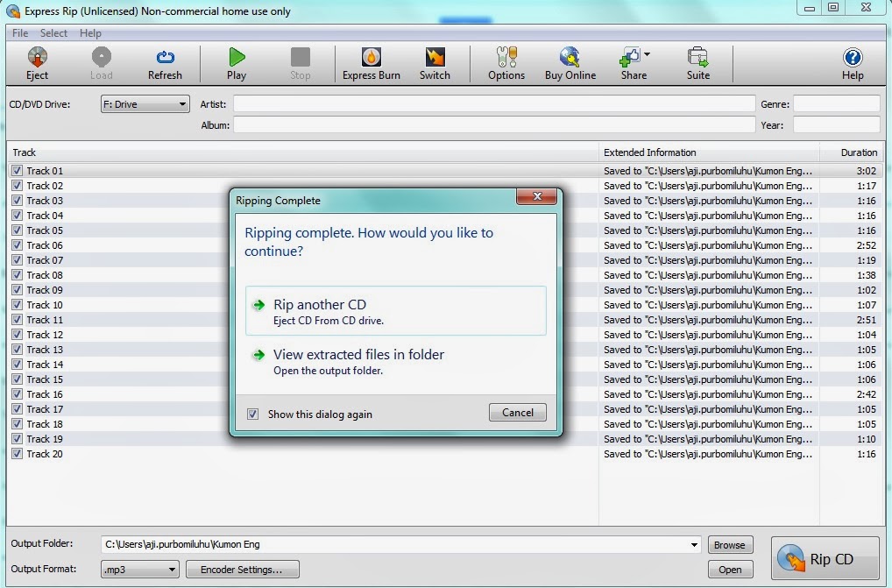Screen dimensions: 892x588
Task: Click the Year input field
Action: (836, 125)
